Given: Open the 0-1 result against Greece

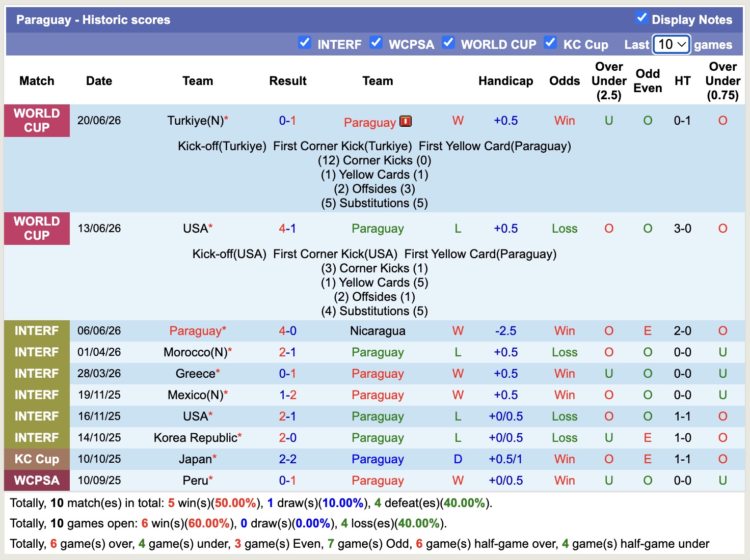Looking at the screenshot, I should click(x=288, y=374).
